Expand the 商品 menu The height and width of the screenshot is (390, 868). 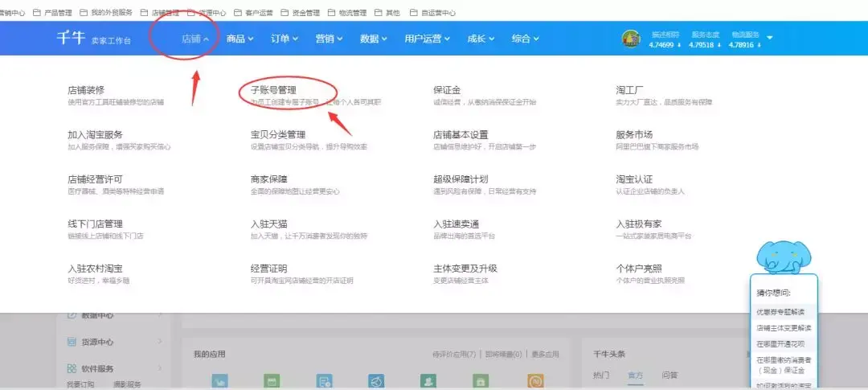coord(240,39)
